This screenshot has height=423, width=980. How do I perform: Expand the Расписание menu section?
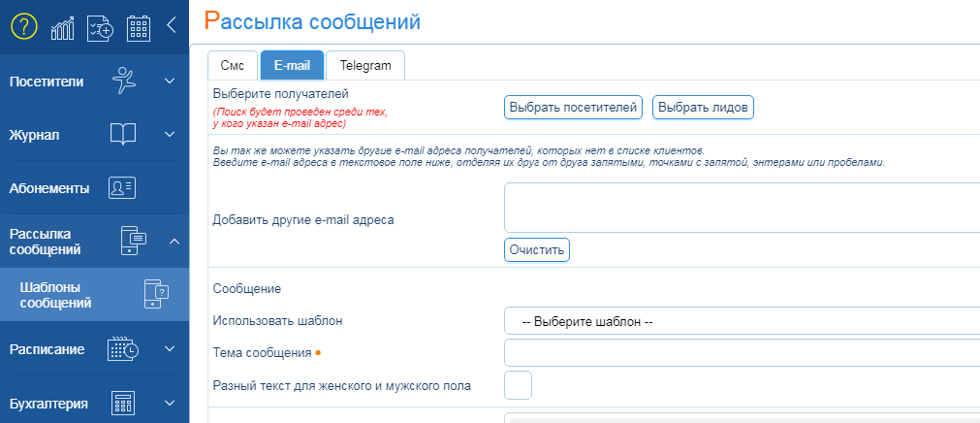point(170,349)
